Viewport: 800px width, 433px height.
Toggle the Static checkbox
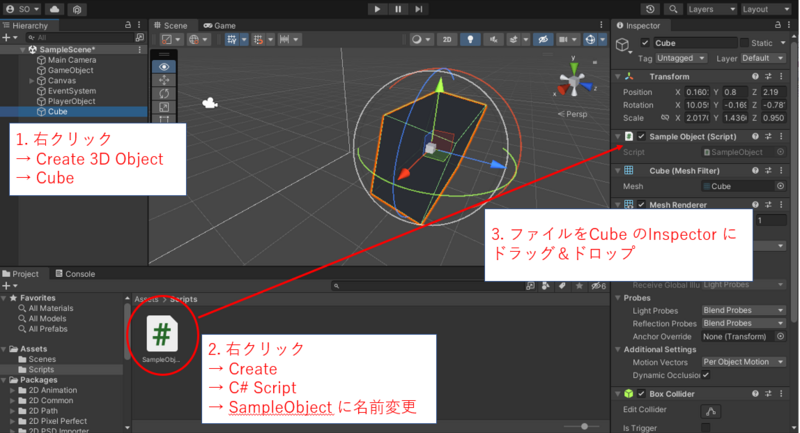744,43
